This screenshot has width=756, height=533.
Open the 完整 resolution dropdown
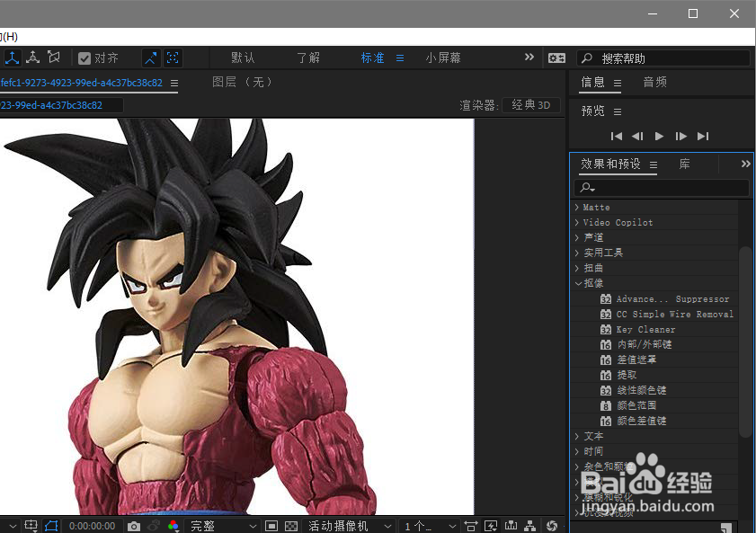pyautogui.click(x=223, y=526)
